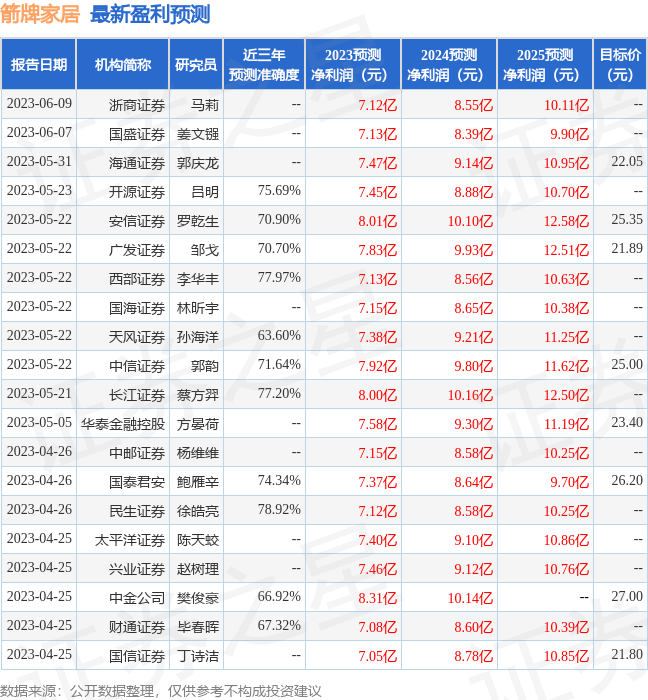Screen dimensions: 648x700
Task: Select the 近三年预测准确度 column header
Action: 264,64
